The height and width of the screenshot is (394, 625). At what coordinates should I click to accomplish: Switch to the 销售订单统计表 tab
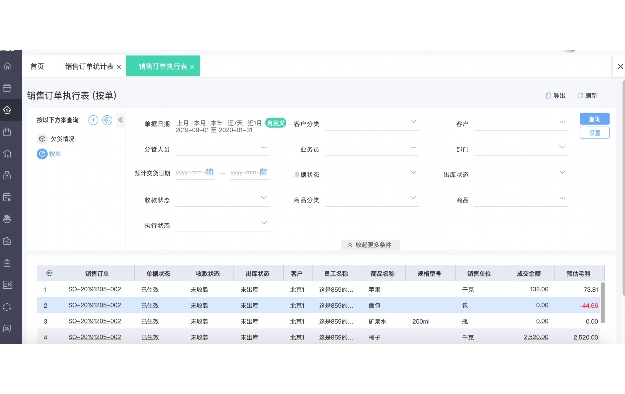[x=89, y=67]
